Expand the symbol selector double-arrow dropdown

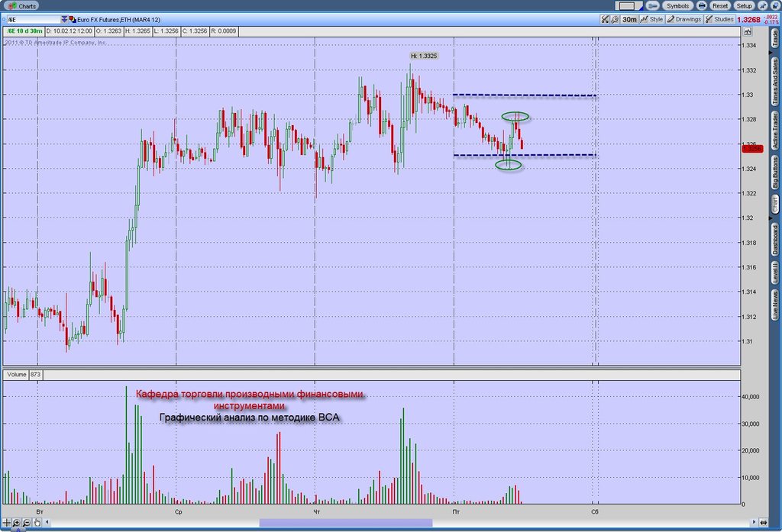[64, 19]
